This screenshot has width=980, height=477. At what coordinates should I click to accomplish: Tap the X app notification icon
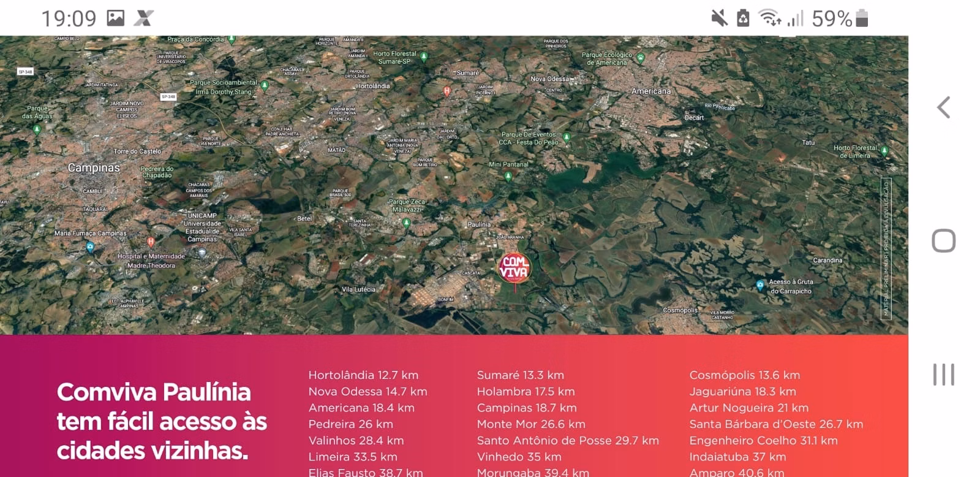[143, 18]
